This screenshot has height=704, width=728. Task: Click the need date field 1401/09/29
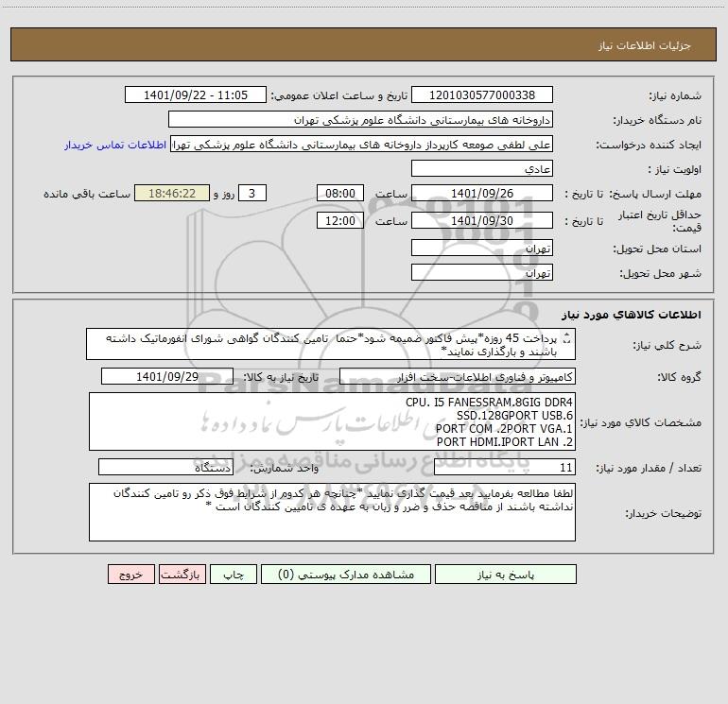coord(167,376)
